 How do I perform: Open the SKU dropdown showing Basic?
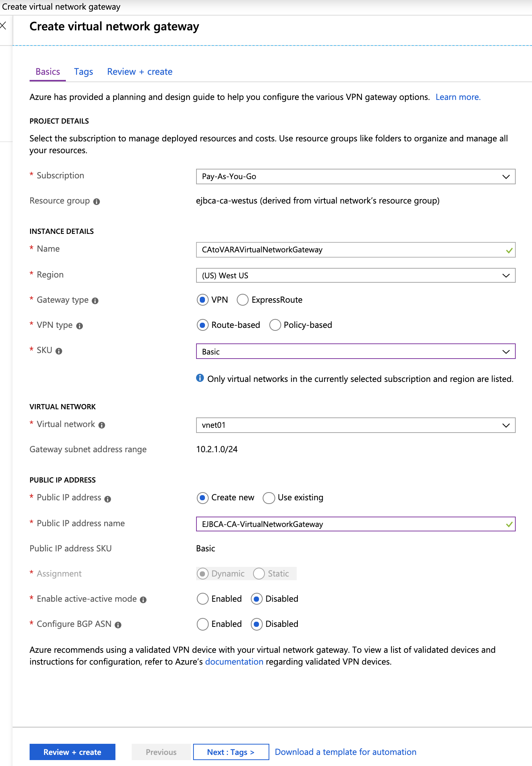pos(355,352)
